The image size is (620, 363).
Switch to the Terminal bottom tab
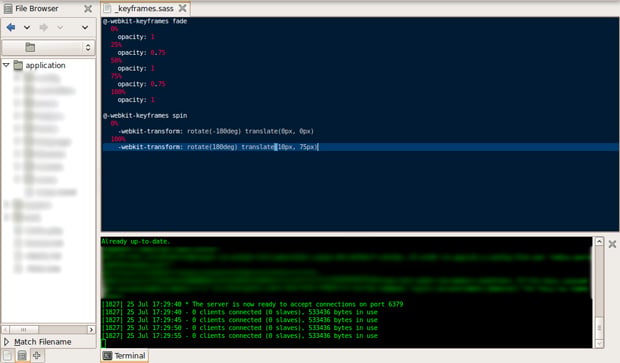point(125,356)
